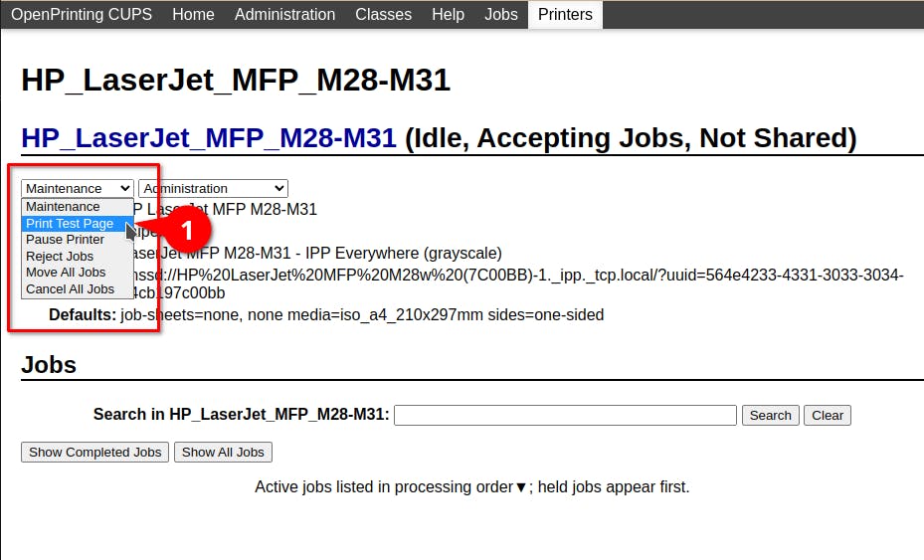This screenshot has width=924, height=560.
Task: Switch to the Classes tab
Action: (x=383, y=14)
